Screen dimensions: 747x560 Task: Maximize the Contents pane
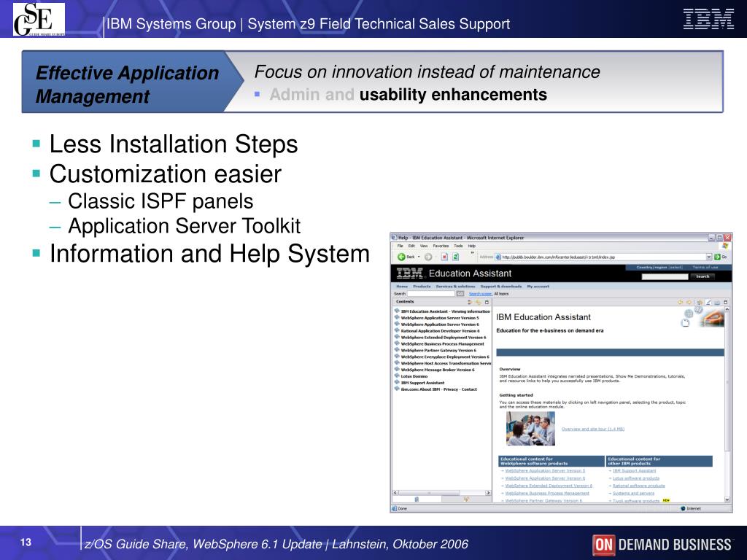(x=487, y=302)
